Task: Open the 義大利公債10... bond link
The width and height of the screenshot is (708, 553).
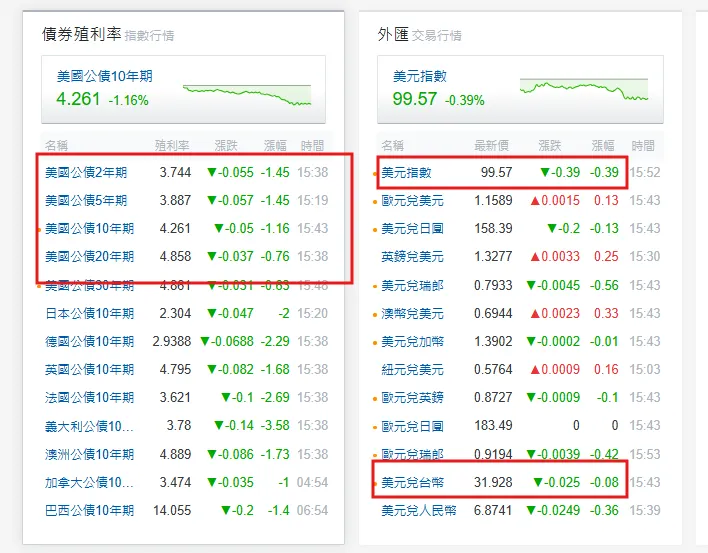Action: pyautogui.click(x=89, y=426)
